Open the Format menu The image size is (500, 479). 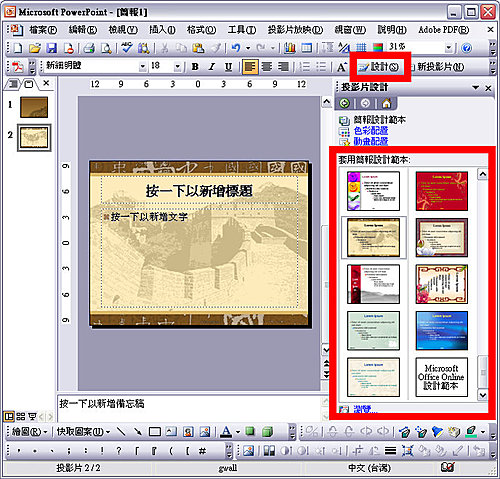point(201,30)
